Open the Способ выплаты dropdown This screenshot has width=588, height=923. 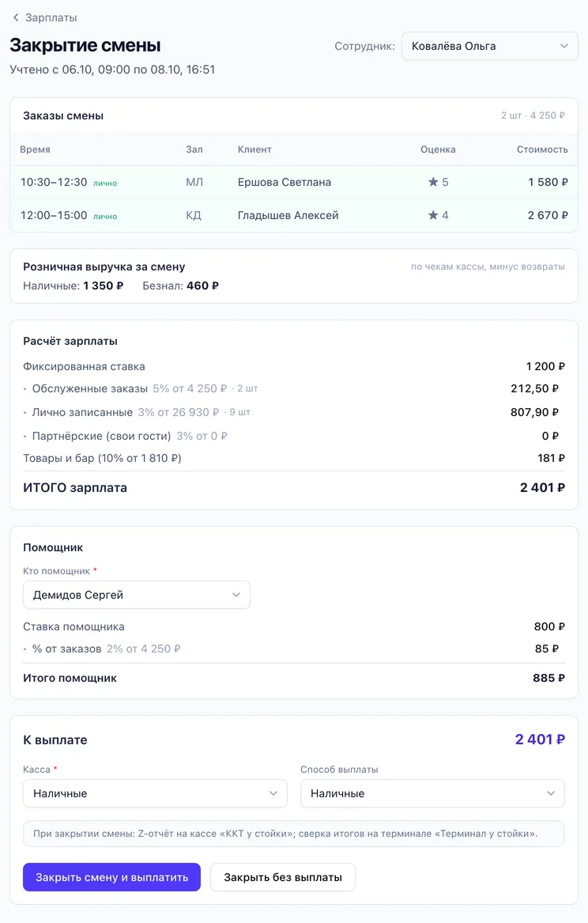click(x=433, y=793)
